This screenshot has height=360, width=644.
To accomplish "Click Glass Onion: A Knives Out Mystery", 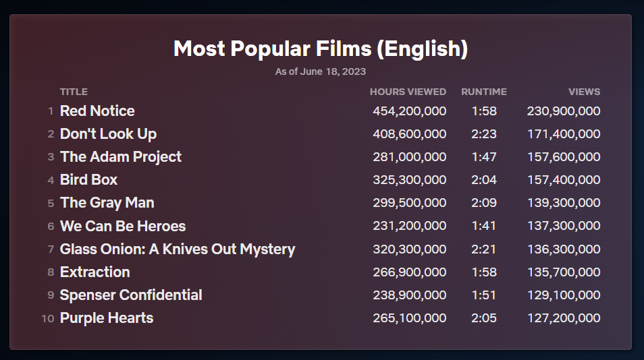I will pyautogui.click(x=177, y=249).
